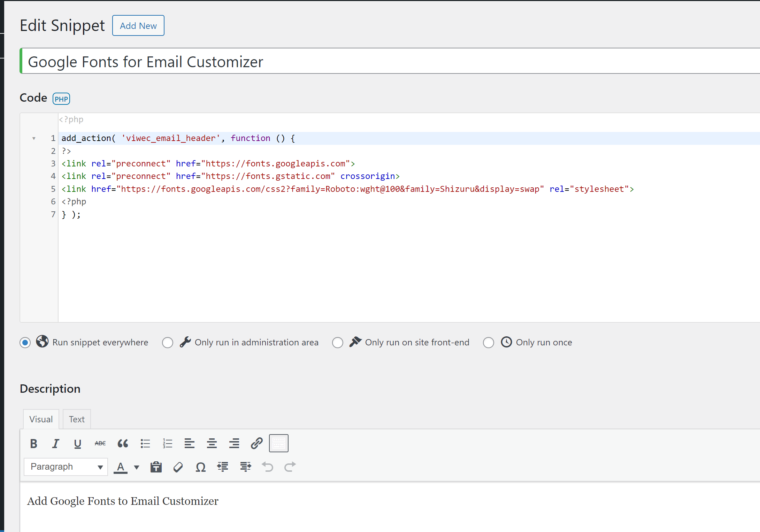
Task: Insert a bulleted list
Action: tap(145, 444)
